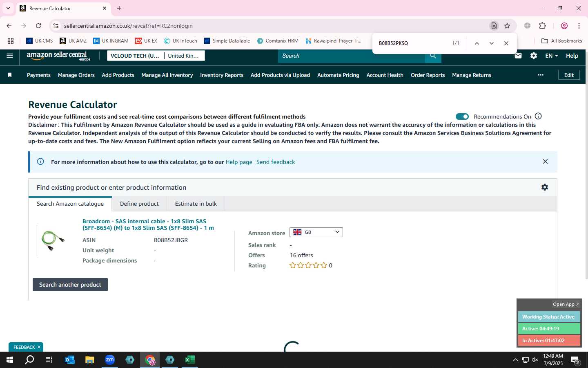This screenshot has width=588, height=368.
Task: Open the product panel settings gear
Action: pos(545,187)
